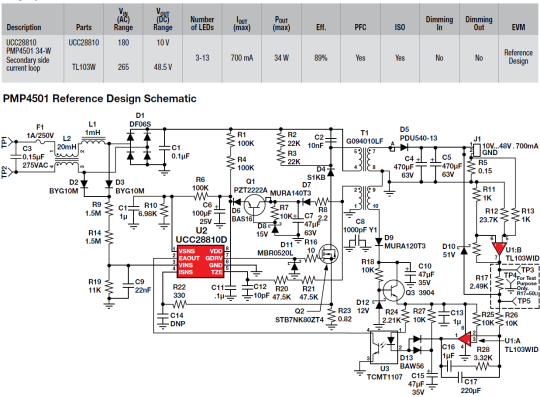Click the D13 BAW56 dual diode symbol

coord(417,345)
